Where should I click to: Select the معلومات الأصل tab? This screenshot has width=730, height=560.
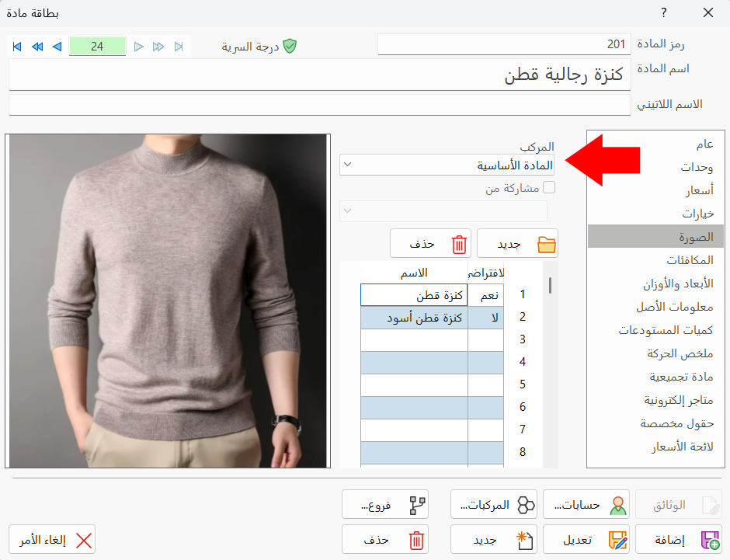655,306
